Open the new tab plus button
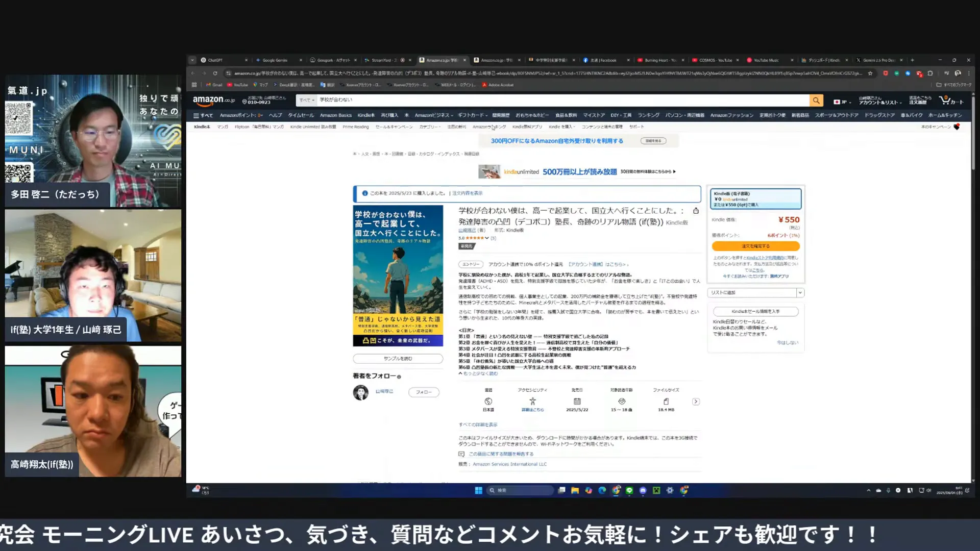 [x=912, y=60]
